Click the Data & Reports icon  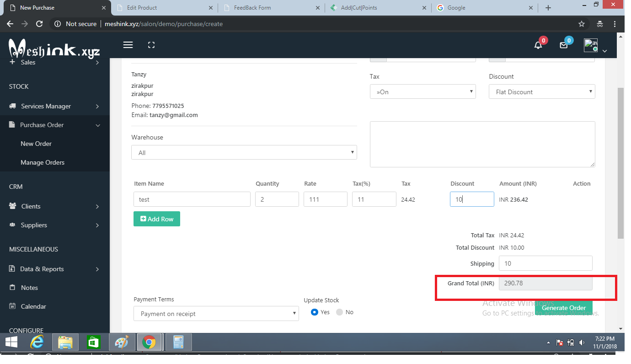pos(12,269)
